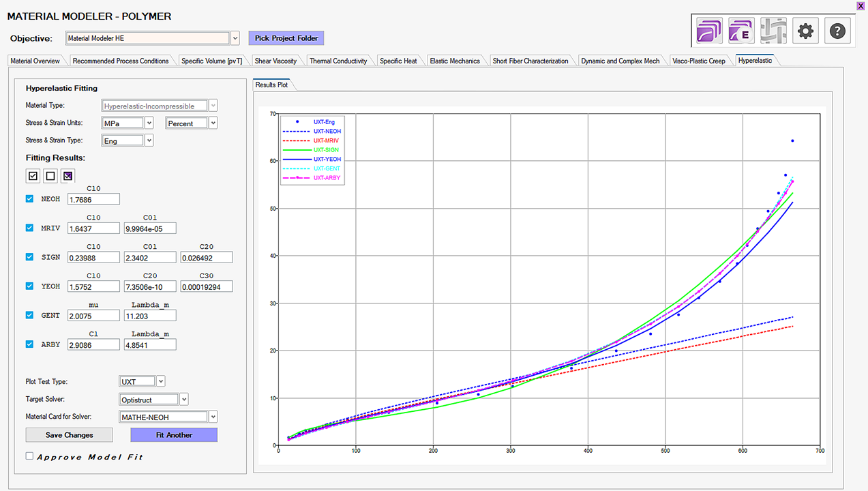Click the YEOH C10 value field
Viewport: 868px width, 491px height.
click(94, 286)
